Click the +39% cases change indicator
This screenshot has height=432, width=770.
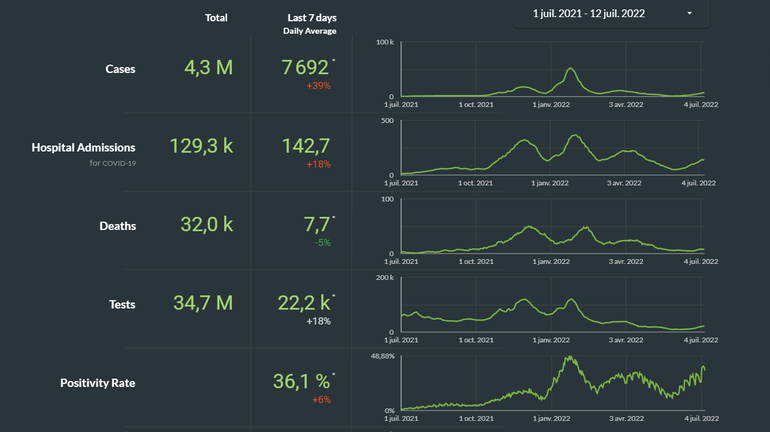tap(318, 86)
